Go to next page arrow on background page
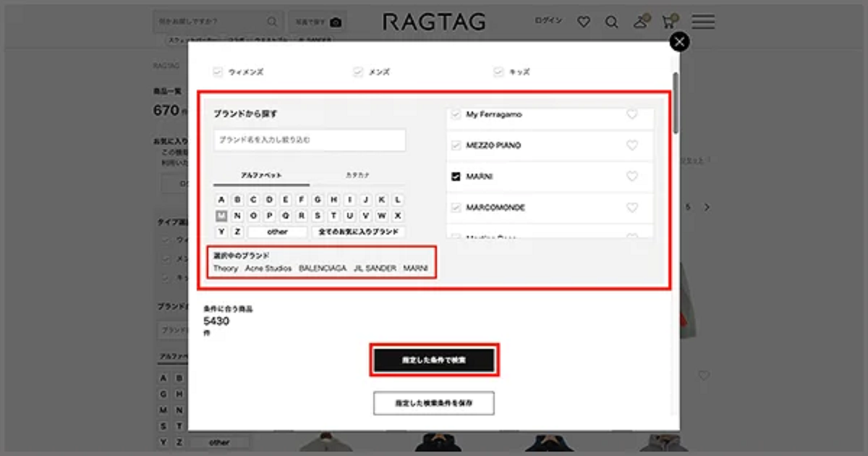This screenshot has height=456, width=868. coord(707,207)
